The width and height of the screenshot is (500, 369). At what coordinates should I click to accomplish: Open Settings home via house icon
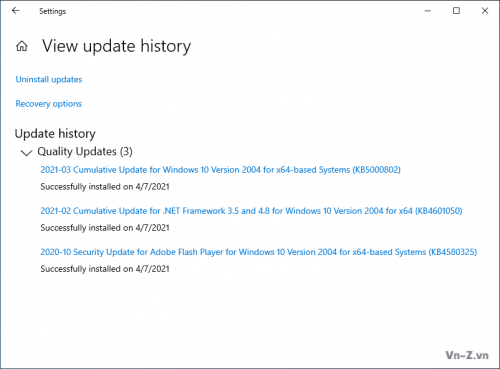[22, 46]
